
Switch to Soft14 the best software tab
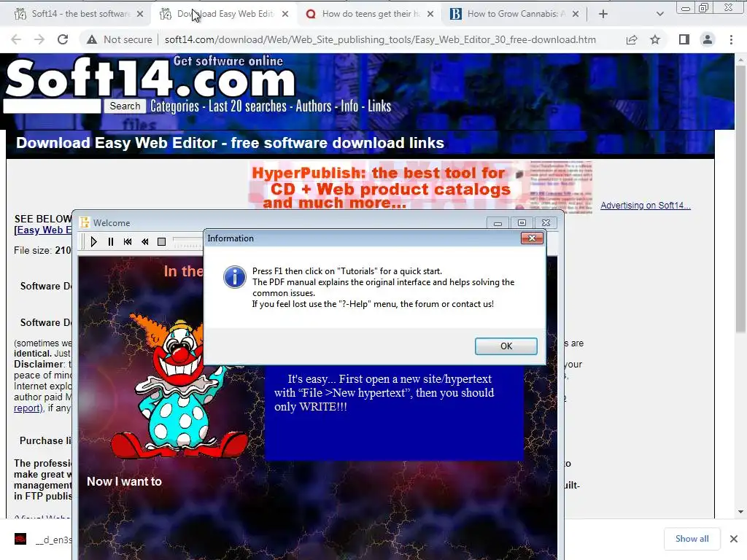pyautogui.click(x=79, y=14)
